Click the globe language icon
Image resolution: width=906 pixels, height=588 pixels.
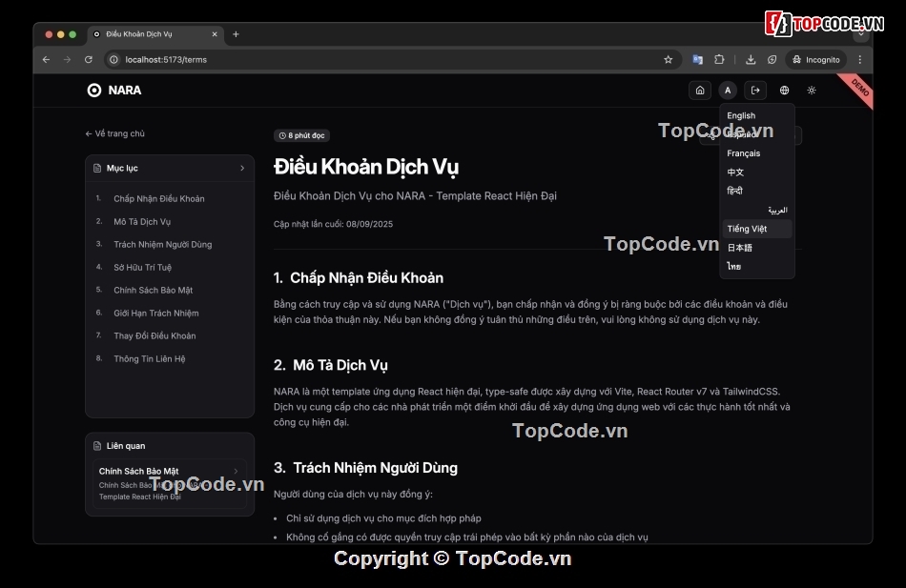[784, 91]
